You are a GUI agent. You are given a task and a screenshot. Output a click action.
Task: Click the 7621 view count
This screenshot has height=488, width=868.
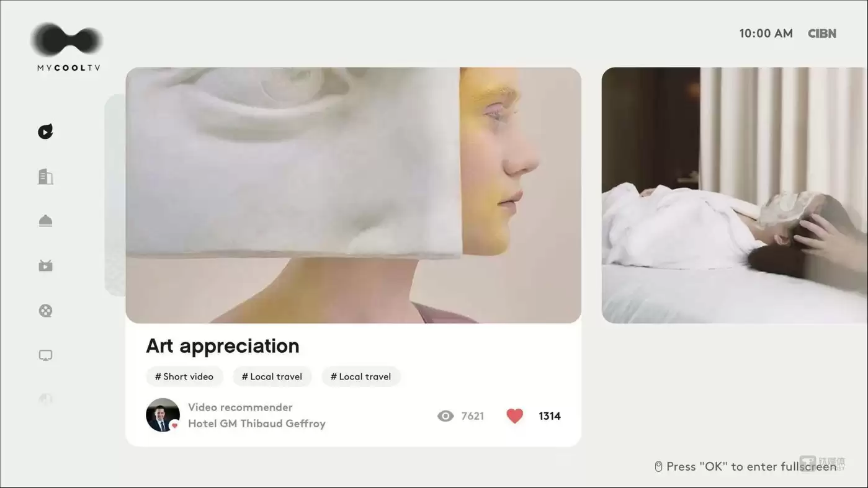[473, 416]
